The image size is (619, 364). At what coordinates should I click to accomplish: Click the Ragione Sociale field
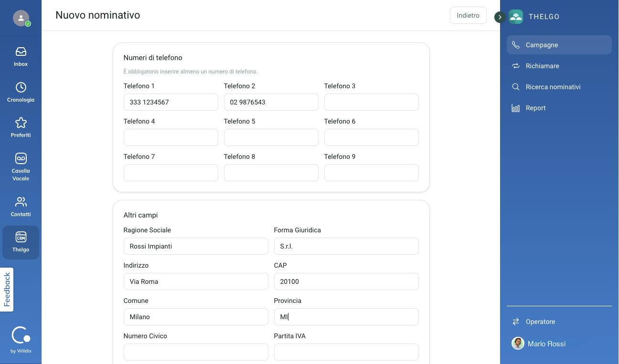(x=196, y=246)
